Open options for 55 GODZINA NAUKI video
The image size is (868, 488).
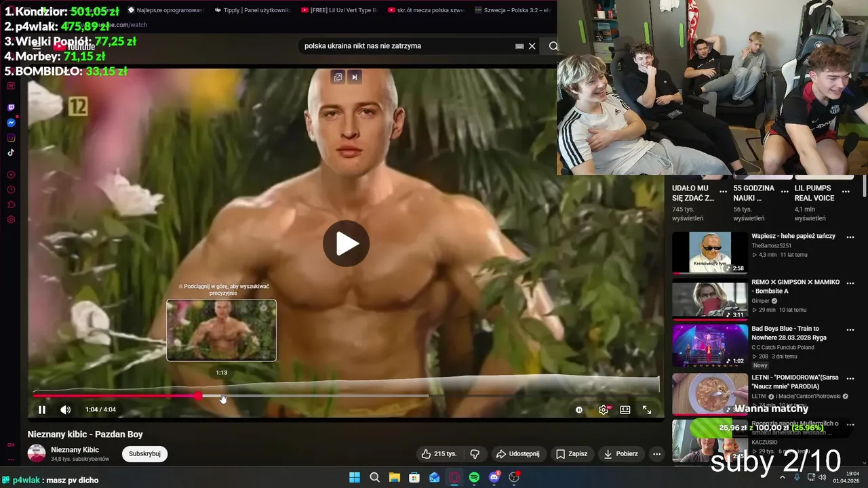pos(785,192)
